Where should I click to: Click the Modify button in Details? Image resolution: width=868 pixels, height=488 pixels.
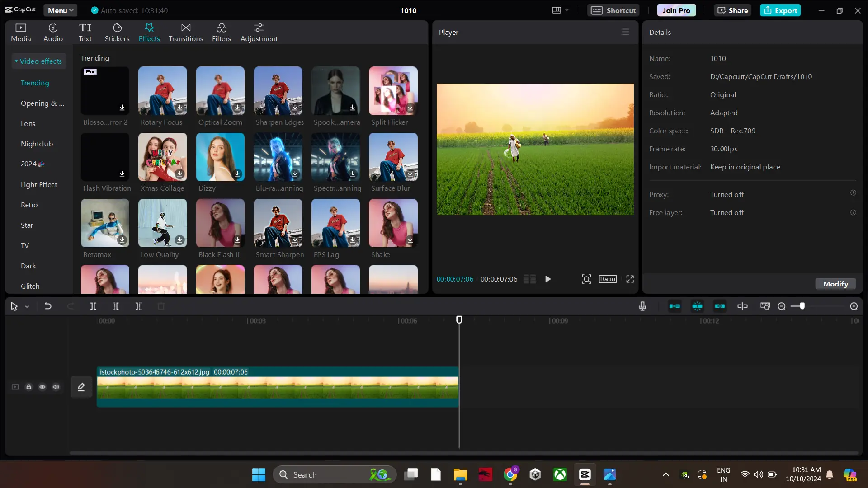pos(835,284)
